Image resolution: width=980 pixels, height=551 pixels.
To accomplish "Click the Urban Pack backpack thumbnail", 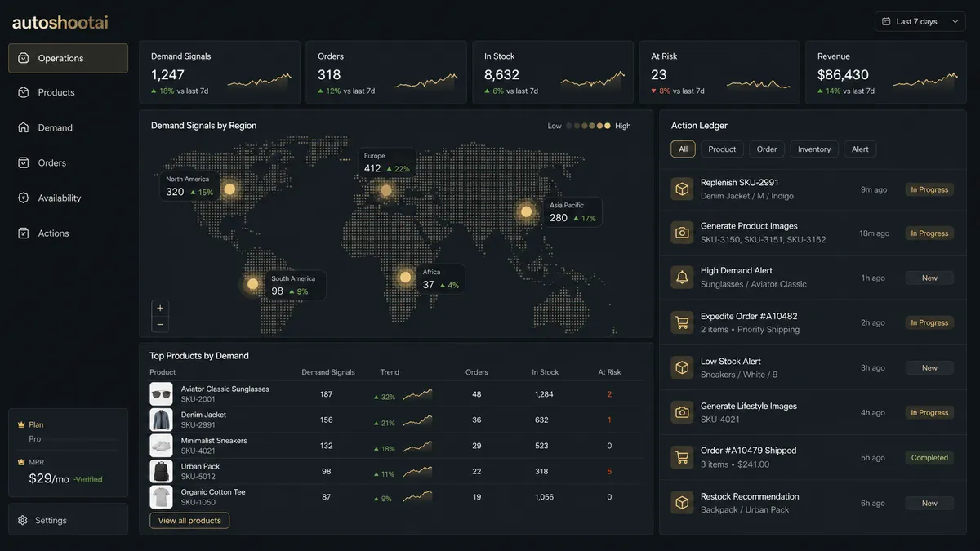I will [161, 471].
